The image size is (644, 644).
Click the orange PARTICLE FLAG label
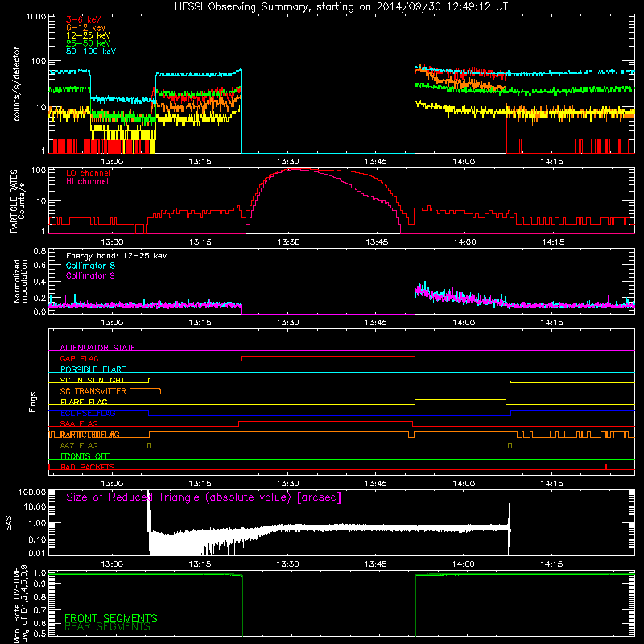coord(90,435)
